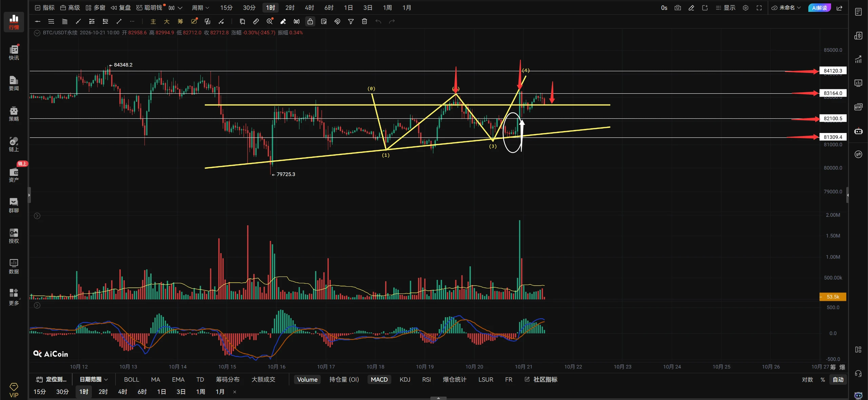Click the trash delete drawings icon
The image size is (868, 400).
click(x=364, y=21)
